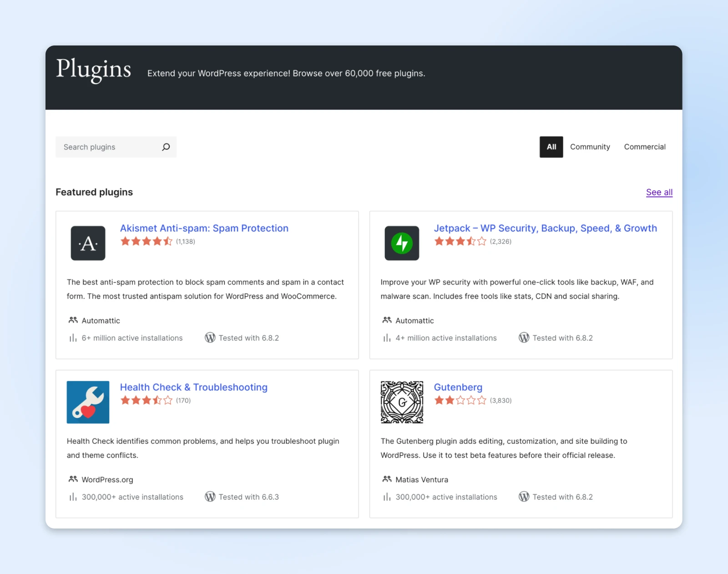Click the search magnifier icon
This screenshot has width=728, height=574.
click(x=166, y=147)
